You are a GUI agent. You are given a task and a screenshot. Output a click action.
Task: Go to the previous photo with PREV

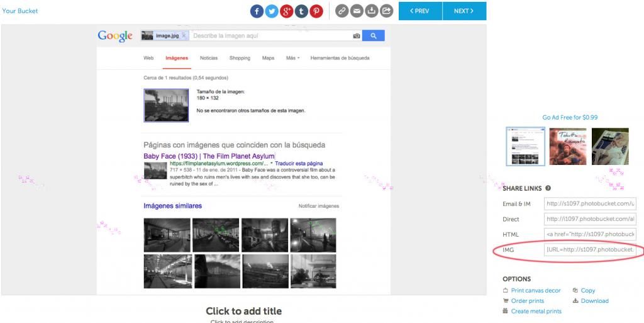click(420, 11)
